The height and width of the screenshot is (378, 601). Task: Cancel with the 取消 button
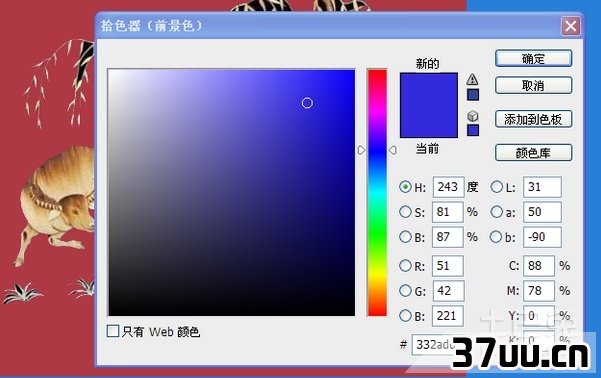(x=533, y=85)
